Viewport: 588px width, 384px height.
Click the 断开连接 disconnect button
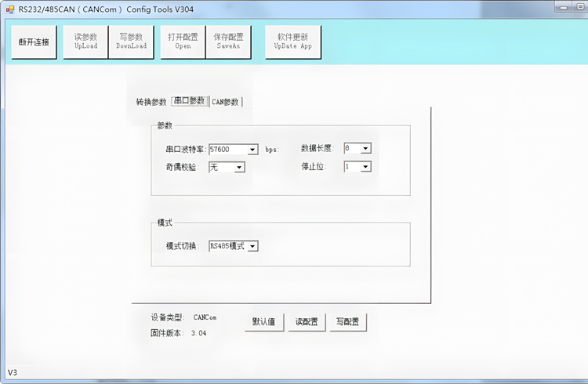(34, 42)
